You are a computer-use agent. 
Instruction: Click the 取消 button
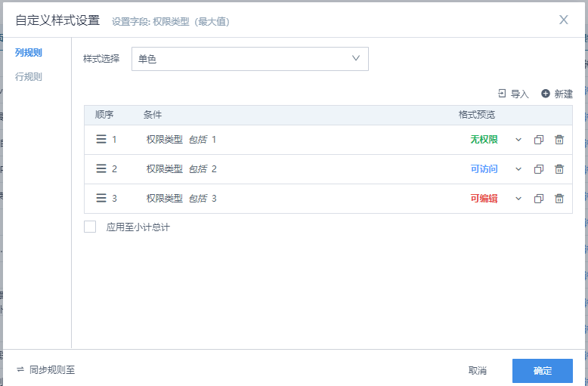(x=478, y=371)
